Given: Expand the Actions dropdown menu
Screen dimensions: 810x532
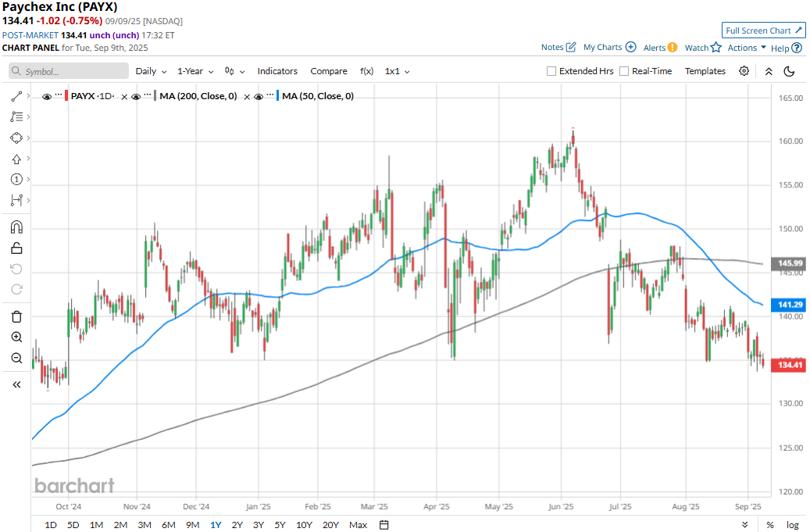Looking at the screenshot, I should (747, 48).
